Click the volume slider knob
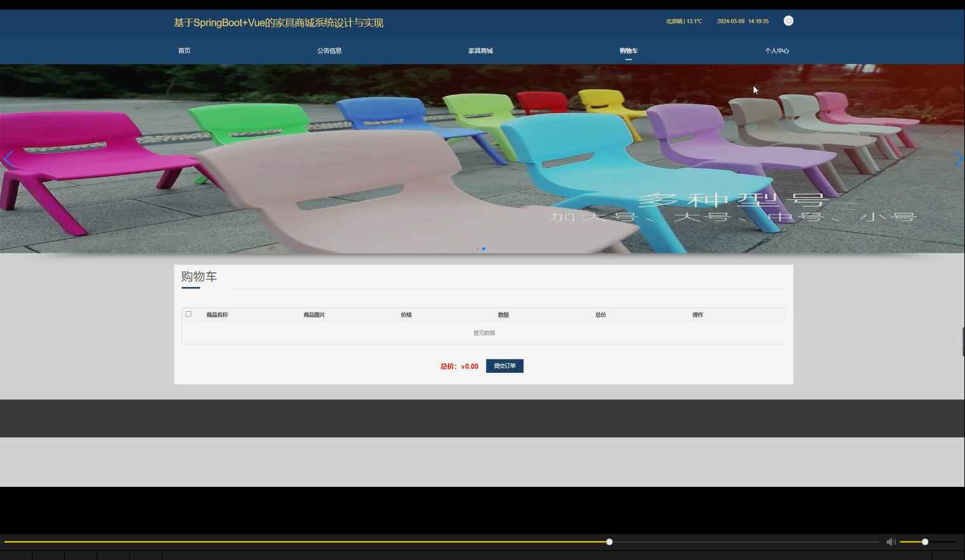This screenshot has height=560, width=965. pos(925,542)
